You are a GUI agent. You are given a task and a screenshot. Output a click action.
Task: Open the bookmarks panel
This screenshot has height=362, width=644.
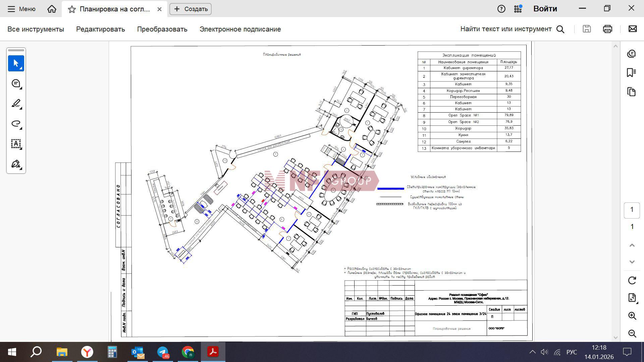coord(632,72)
